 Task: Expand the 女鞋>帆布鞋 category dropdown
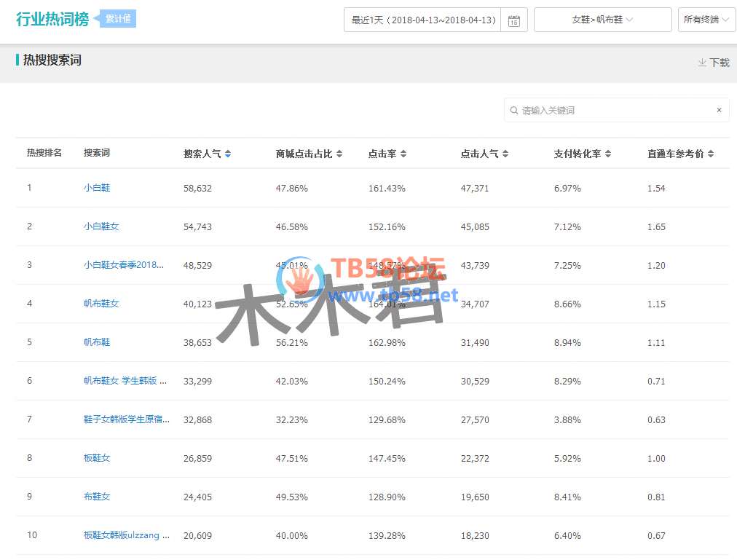coord(602,20)
